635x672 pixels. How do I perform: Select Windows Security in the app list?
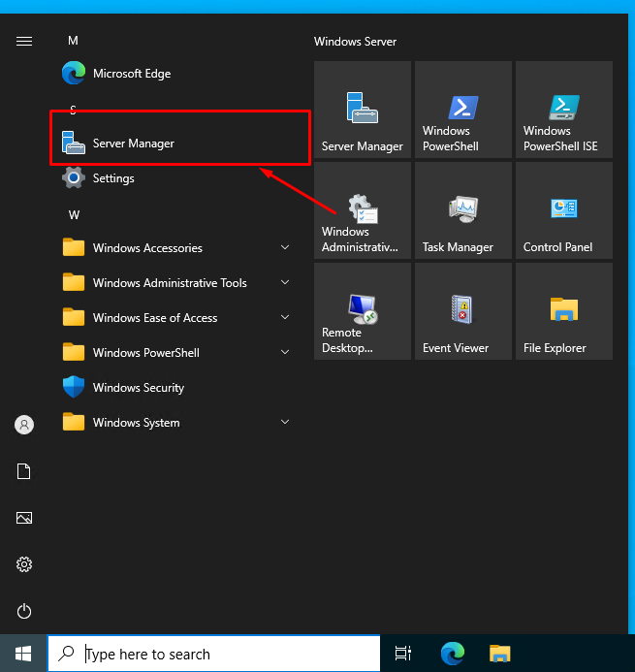[138, 388]
